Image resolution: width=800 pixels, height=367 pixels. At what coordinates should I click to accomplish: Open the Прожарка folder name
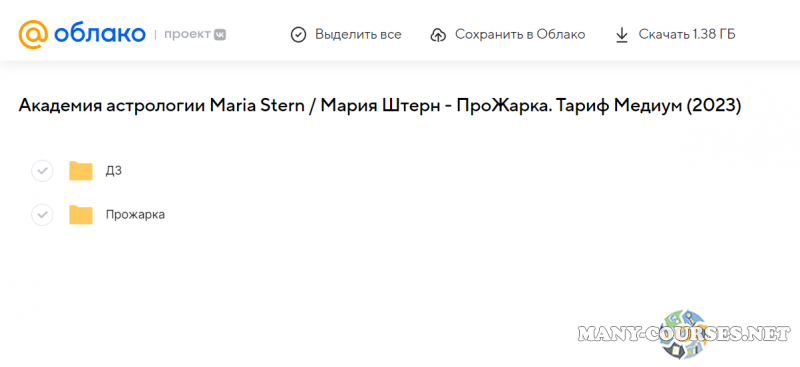pos(135,215)
